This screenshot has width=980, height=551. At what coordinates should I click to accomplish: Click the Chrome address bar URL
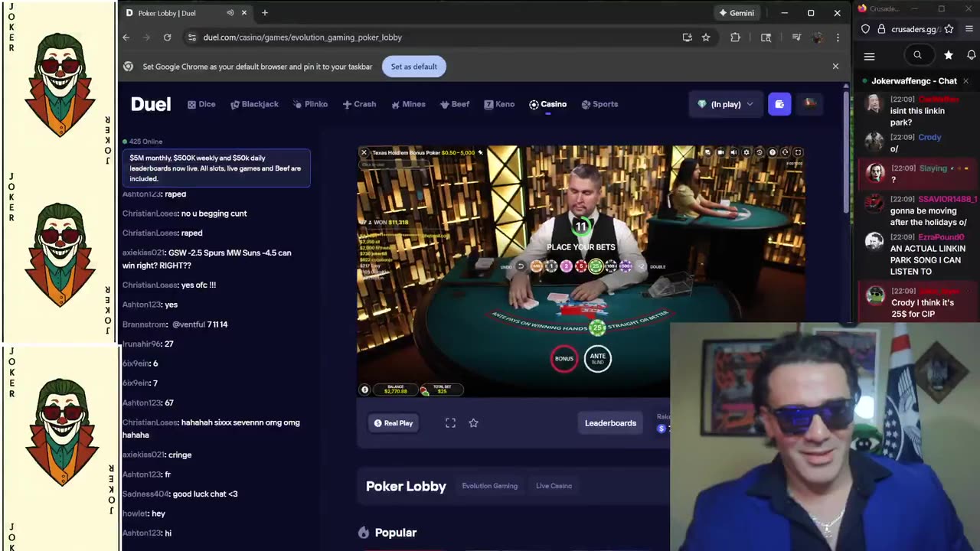click(302, 37)
